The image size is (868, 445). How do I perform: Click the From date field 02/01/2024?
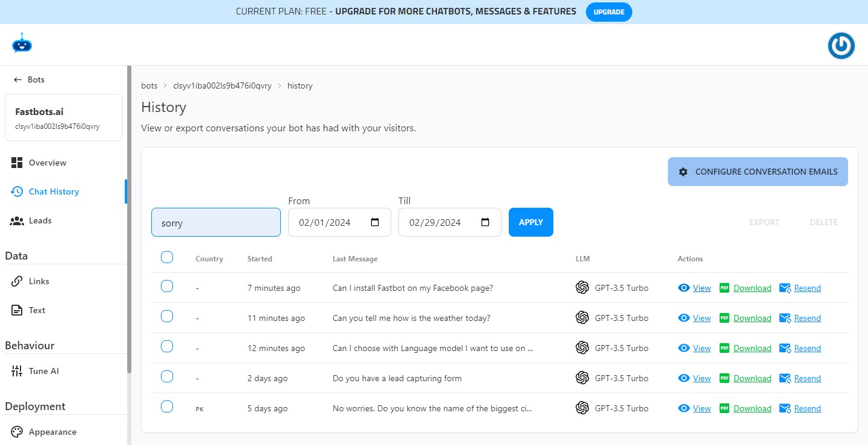[x=339, y=222]
